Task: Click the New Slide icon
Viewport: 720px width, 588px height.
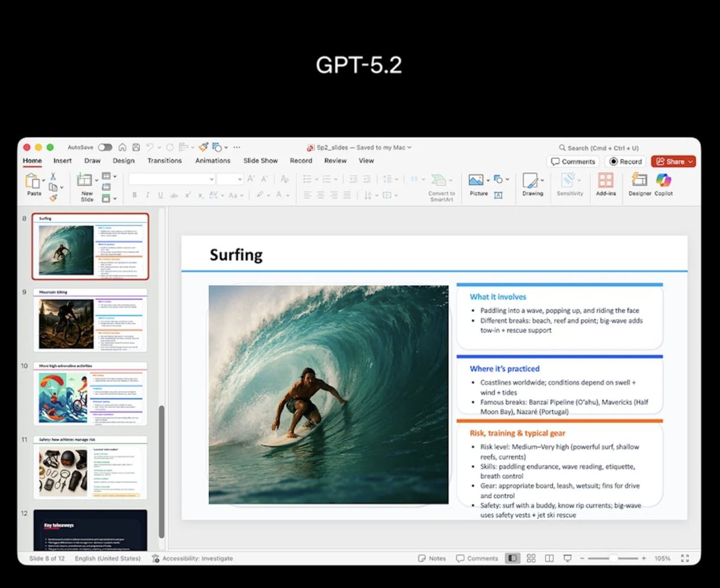Action: pyautogui.click(x=85, y=180)
